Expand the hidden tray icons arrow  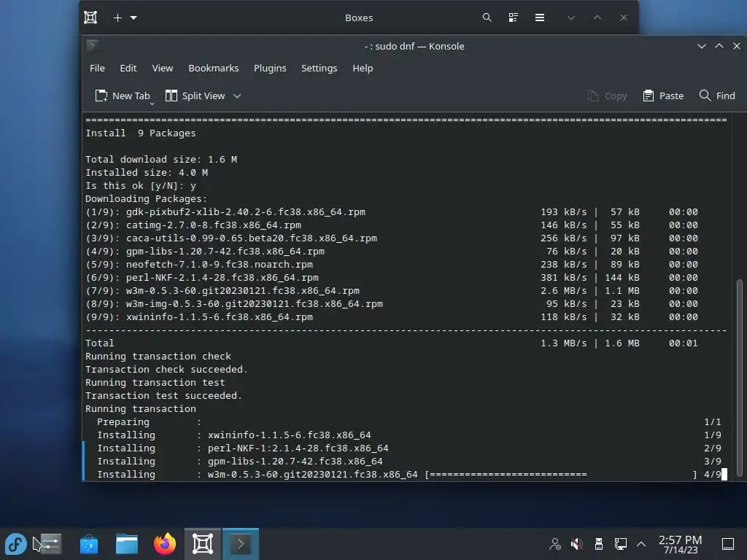click(641, 544)
